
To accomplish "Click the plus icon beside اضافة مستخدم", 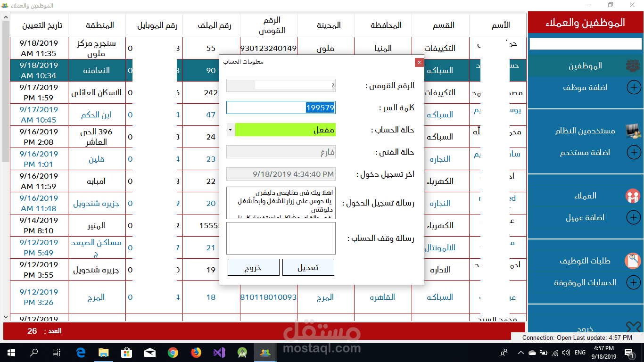I will [x=634, y=152].
